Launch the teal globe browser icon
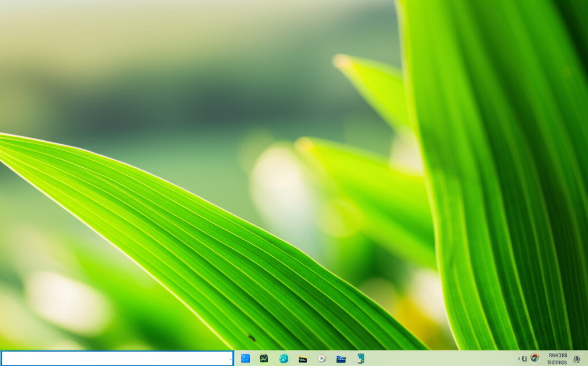This screenshot has width=588, height=366. 284,359
